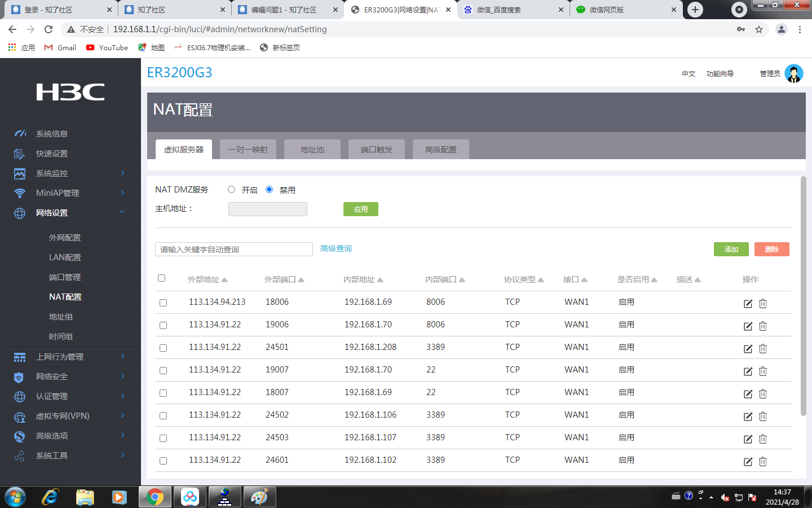This screenshot has width=812, height=508.
Task: Open the 外网配置 submenu item
Action: coord(65,238)
